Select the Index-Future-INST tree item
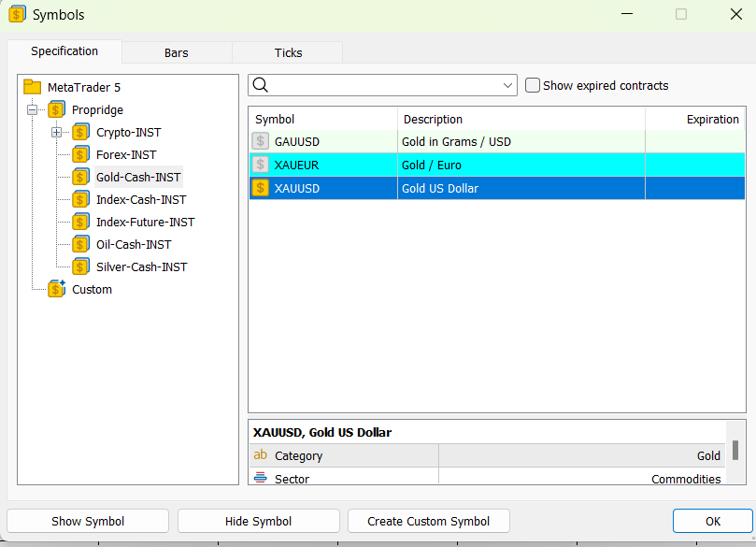Screen dimensions: 756x547 pos(146,222)
